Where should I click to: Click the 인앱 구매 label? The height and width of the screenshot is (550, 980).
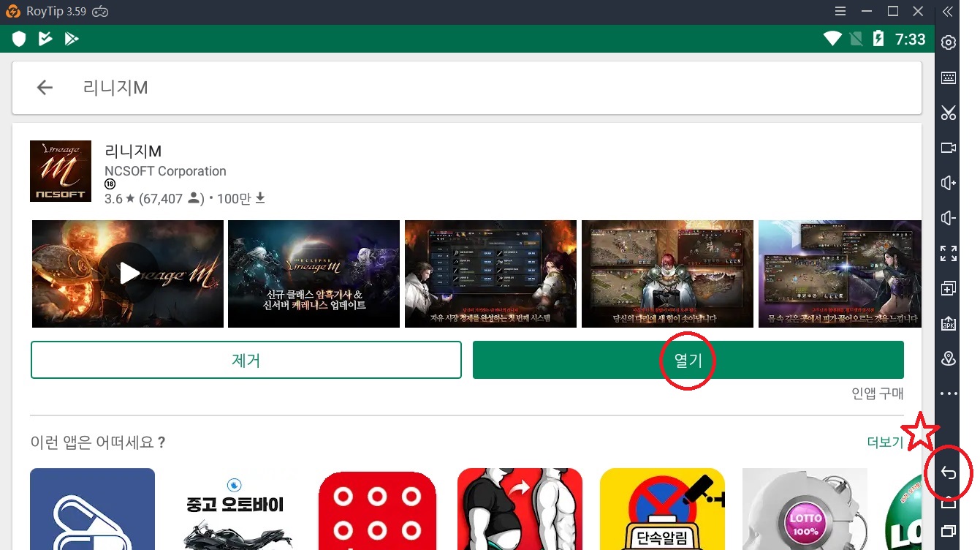878,393
